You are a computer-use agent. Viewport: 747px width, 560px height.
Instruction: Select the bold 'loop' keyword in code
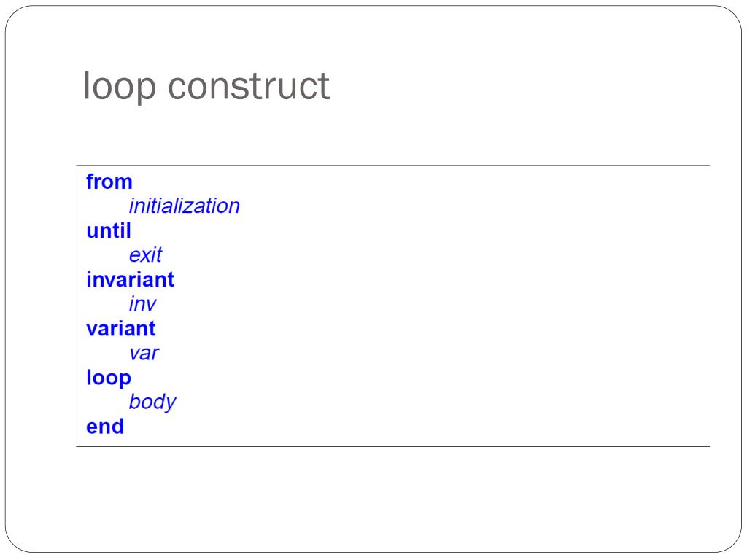click(x=109, y=378)
